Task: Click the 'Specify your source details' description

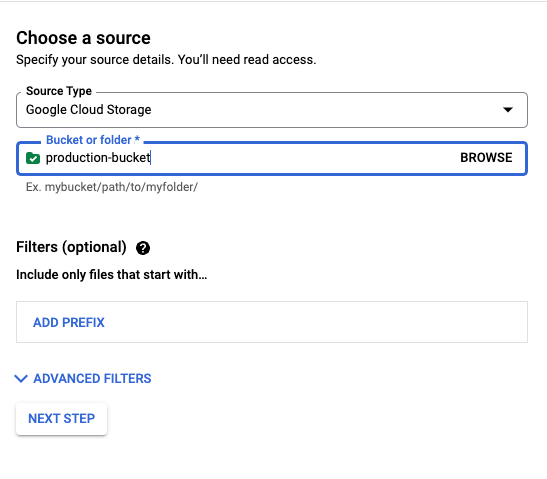Action: coord(166,60)
